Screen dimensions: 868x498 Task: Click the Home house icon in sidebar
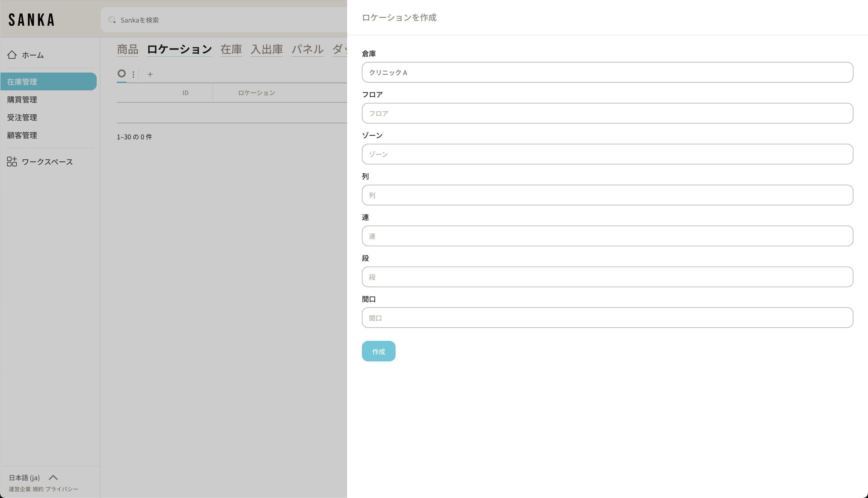point(12,55)
